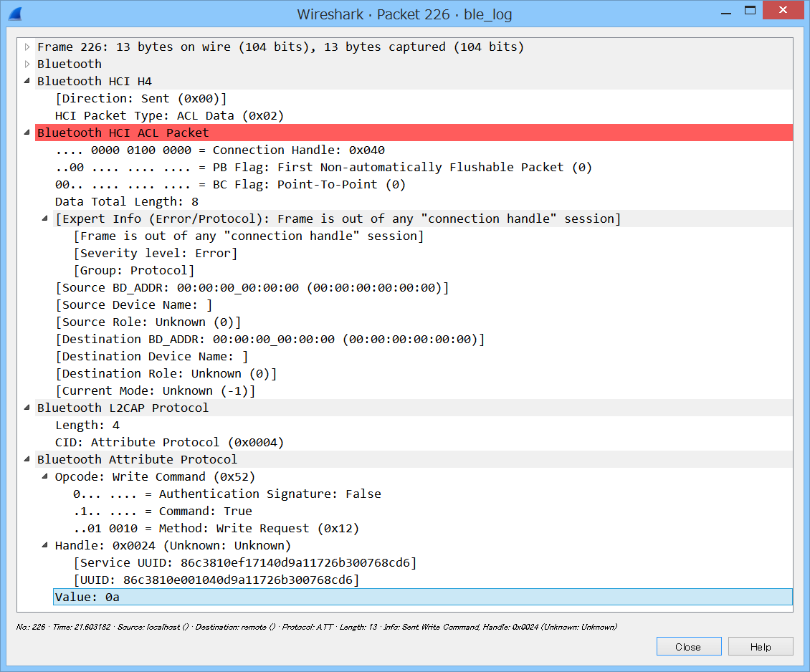Collapse the Bluetooth HCI H4 node

27,81
